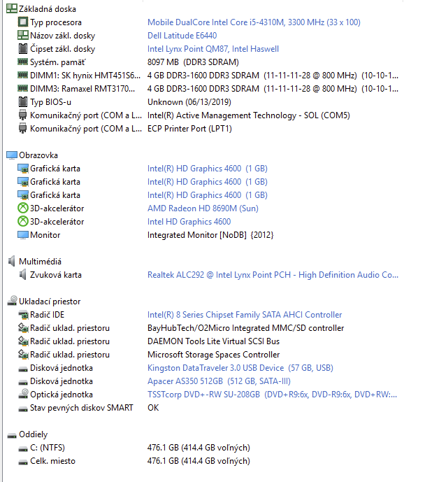The width and height of the screenshot is (448, 482).
Task: Select the 8097 MB (DDR3 SDRAM) value
Action: [x=193, y=62]
